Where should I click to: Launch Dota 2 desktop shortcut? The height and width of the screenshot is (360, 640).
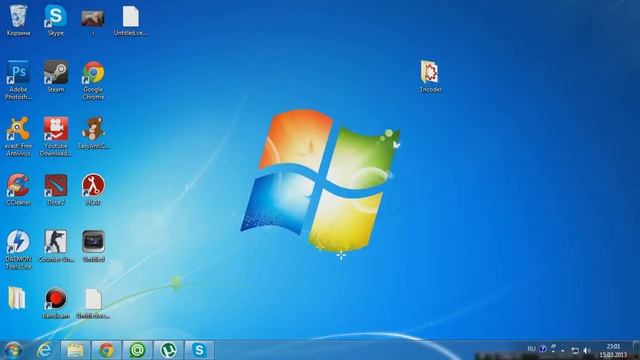[x=56, y=189]
